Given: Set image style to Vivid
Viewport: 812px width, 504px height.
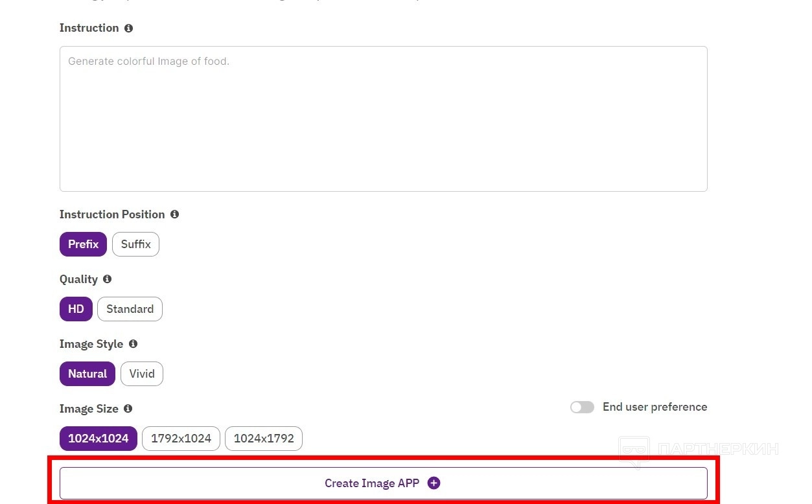Looking at the screenshot, I should coord(142,374).
